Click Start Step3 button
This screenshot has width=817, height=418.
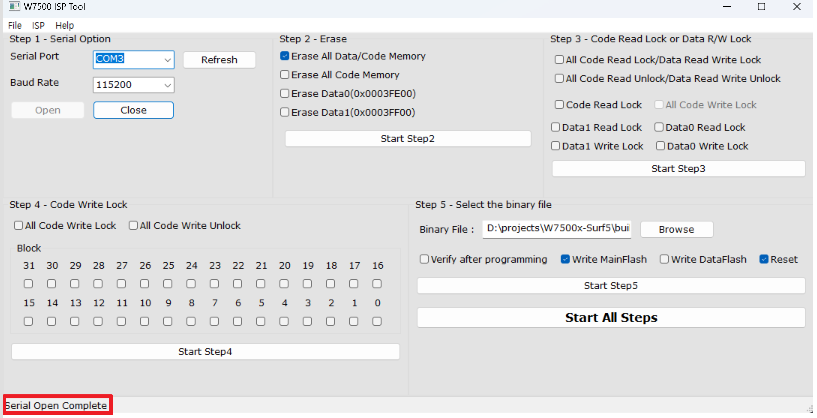[x=678, y=168]
